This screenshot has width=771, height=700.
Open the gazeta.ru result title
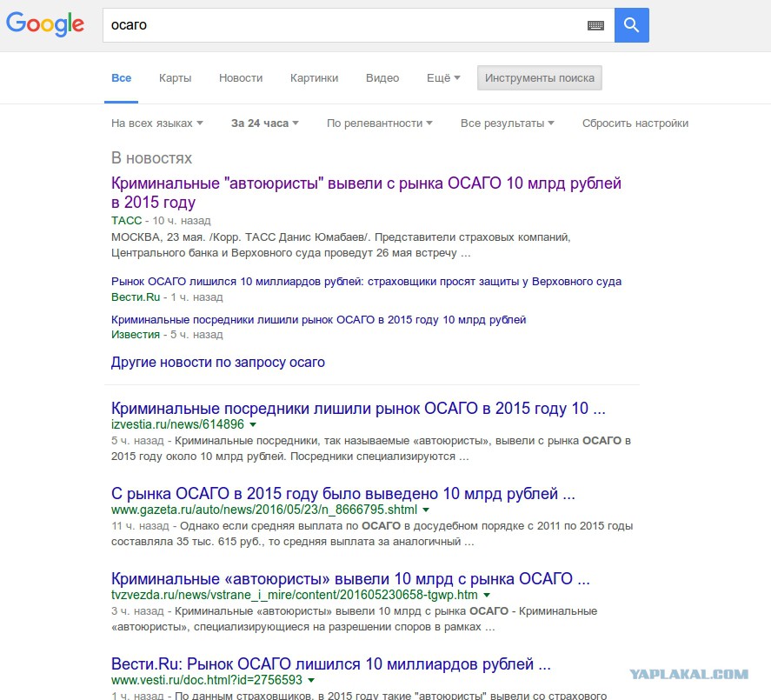click(x=342, y=493)
